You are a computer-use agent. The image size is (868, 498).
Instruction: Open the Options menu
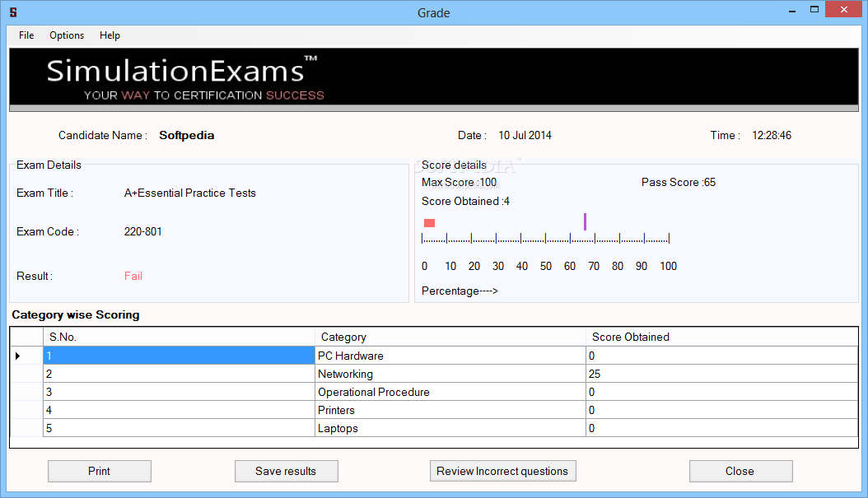pyautogui.click(x=67, y=35)
